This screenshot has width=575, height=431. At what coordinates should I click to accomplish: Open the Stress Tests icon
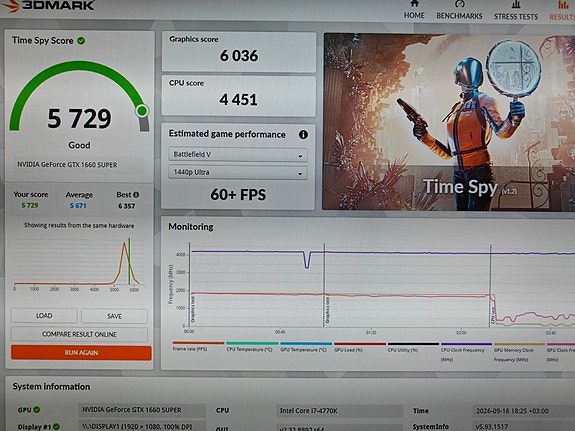tap(516, 4)
